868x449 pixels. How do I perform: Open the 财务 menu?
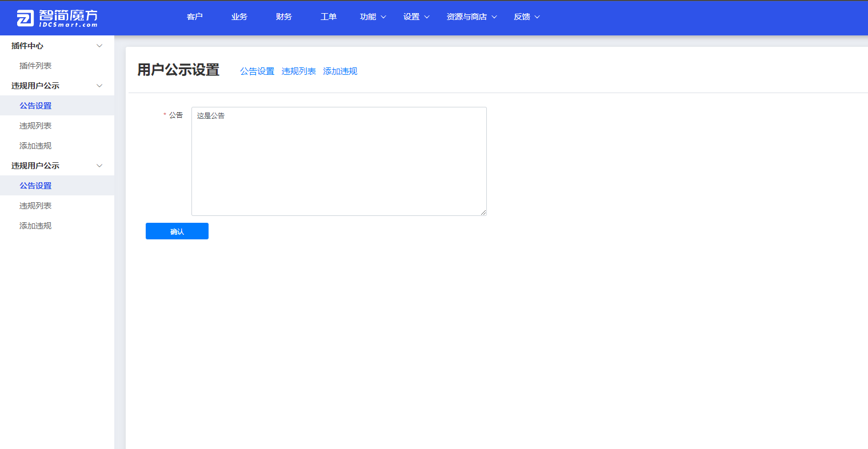284,17
